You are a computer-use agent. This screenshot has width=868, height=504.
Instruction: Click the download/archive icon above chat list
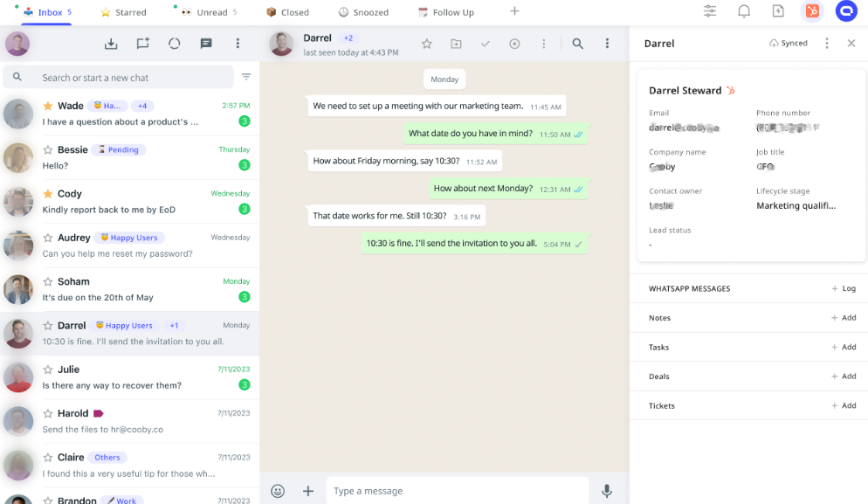click(x=111, y=44)
